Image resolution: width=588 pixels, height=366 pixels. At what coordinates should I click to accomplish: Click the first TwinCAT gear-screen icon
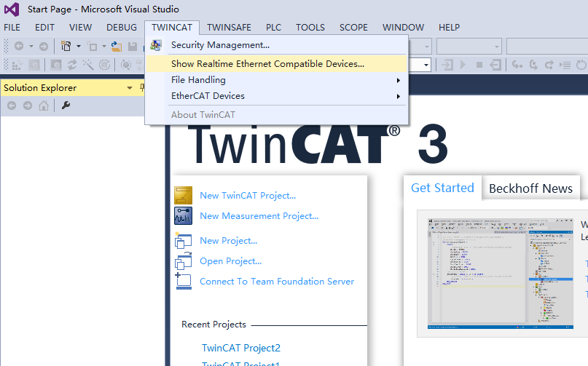pos(34,65)
